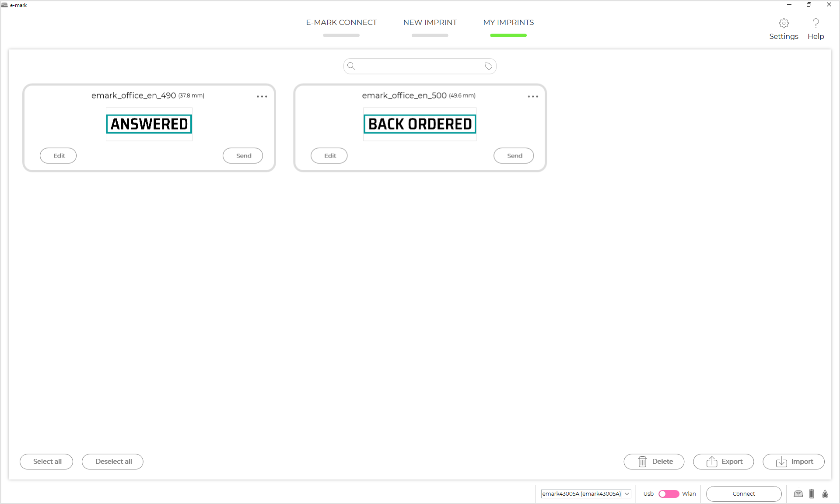
Task: Click the device connection status icon
Action: 798,494
